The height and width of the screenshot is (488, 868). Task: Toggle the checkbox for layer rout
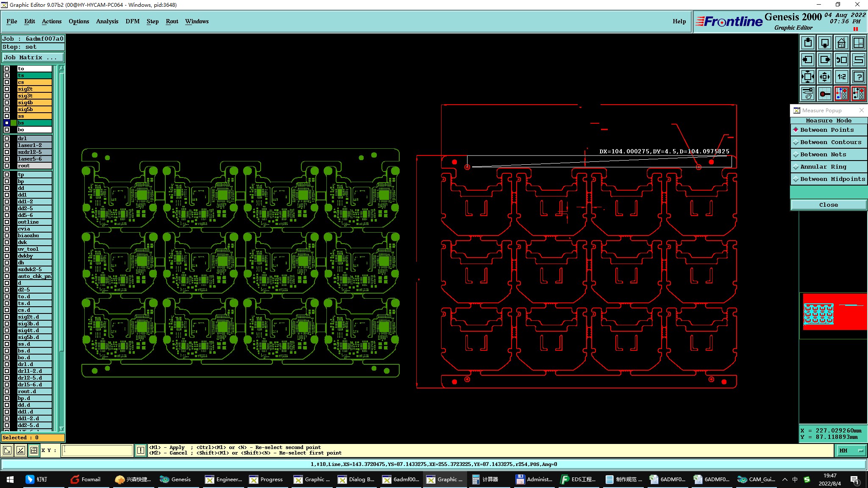[x=7, y=166]
